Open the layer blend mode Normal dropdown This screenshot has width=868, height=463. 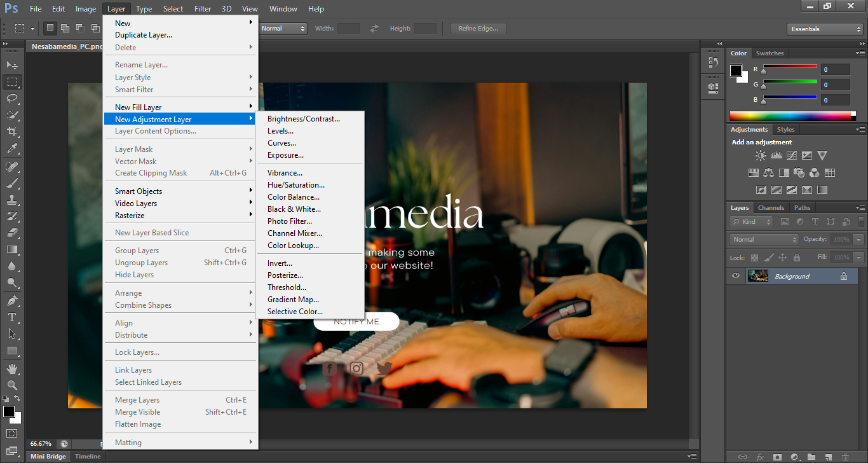click(764, 240)
